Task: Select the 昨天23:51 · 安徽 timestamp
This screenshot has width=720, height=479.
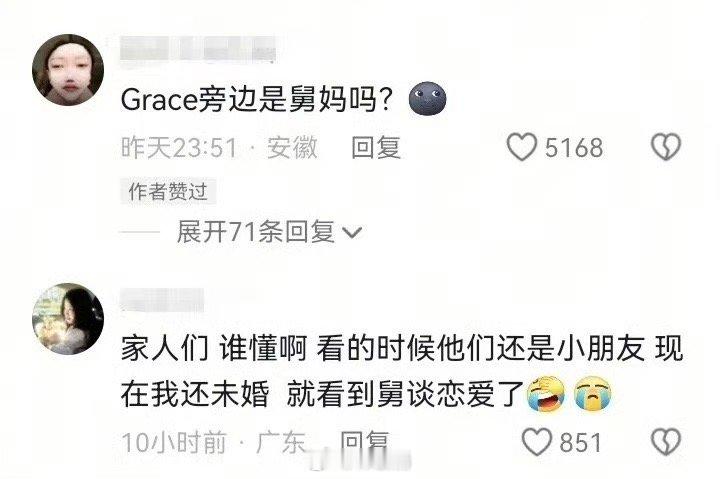Action: [219, 148]
